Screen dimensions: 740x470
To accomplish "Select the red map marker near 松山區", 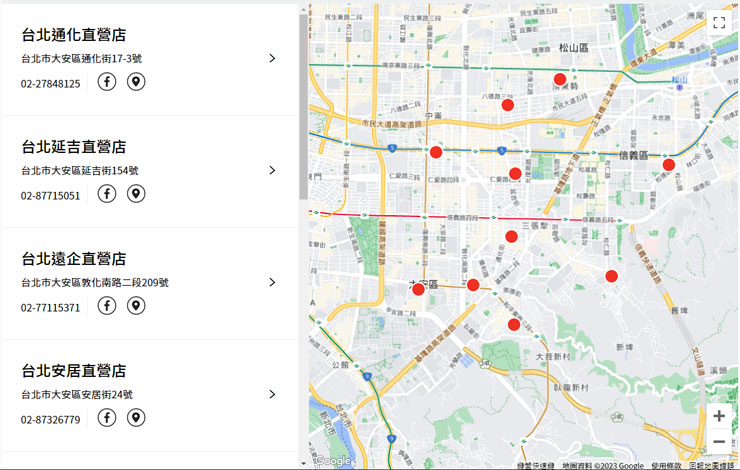I will point(560,79).
